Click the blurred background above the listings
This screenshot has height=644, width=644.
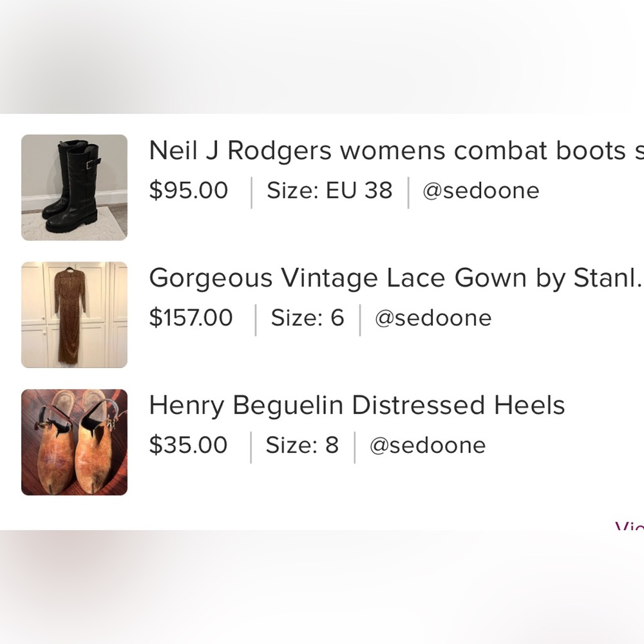click(x=322, y=58)
